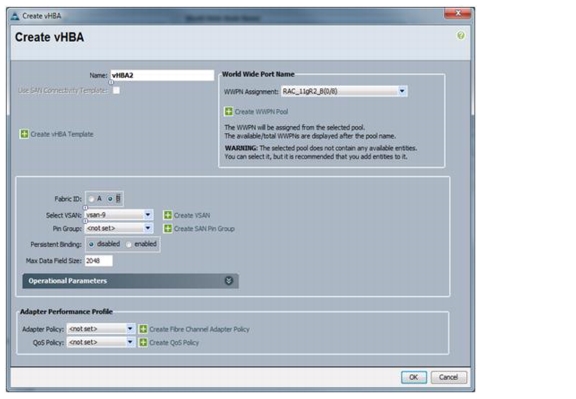
Task: Select Fabric ID A radio button
Action: tap(91, 199)
